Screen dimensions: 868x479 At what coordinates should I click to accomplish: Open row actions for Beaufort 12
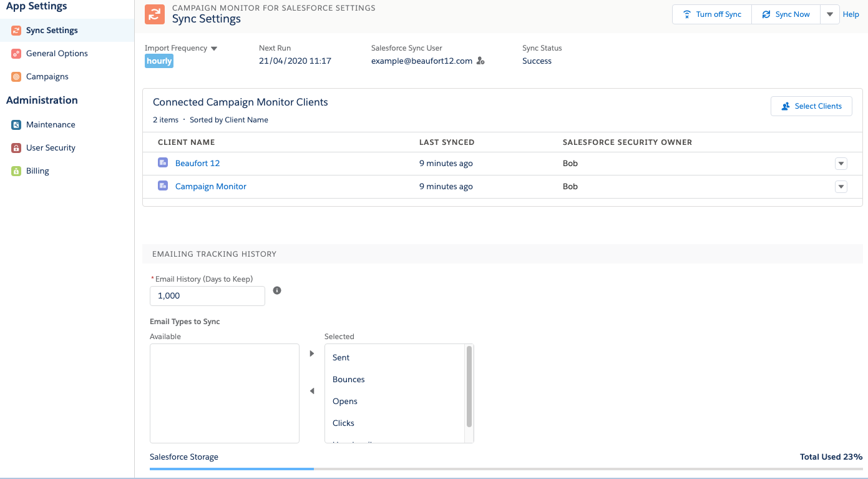click(841, 164)
